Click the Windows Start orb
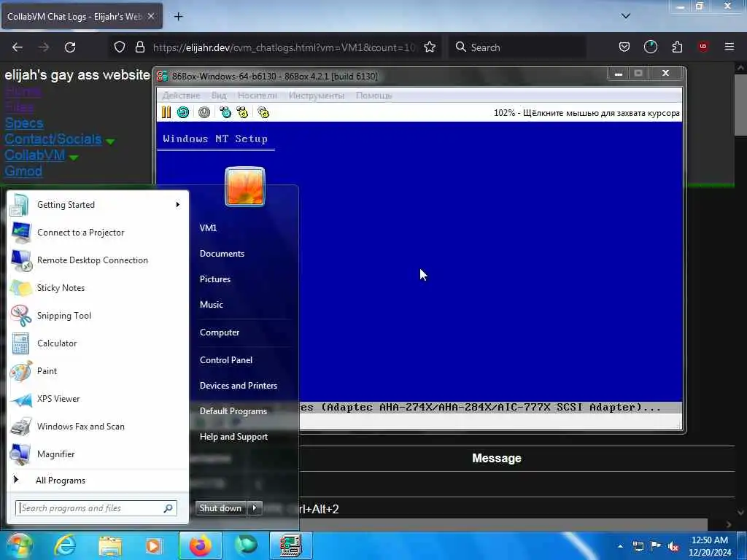This screenshot has width=747, height=560. point(19,545)
